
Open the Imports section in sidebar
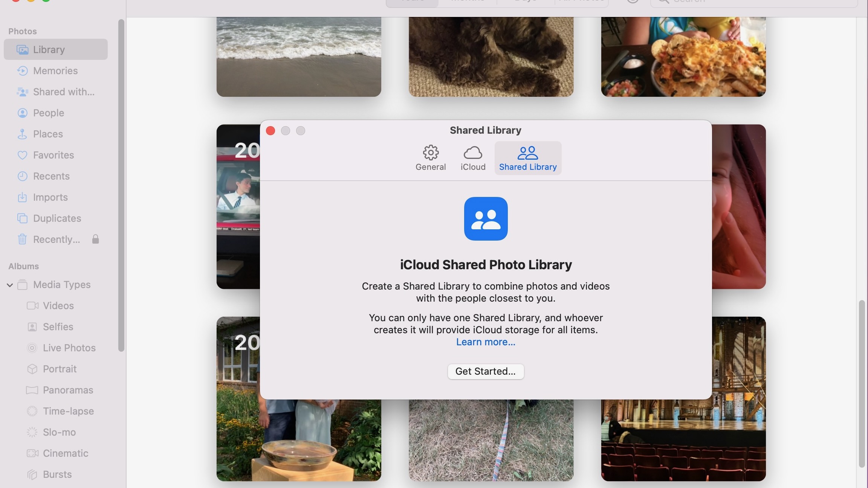(x=51, y=197)
